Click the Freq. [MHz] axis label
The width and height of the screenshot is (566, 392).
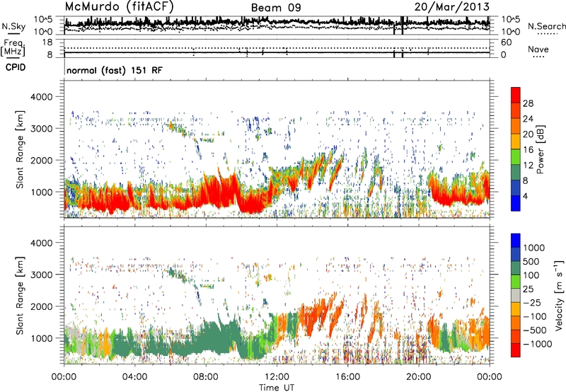13,47
